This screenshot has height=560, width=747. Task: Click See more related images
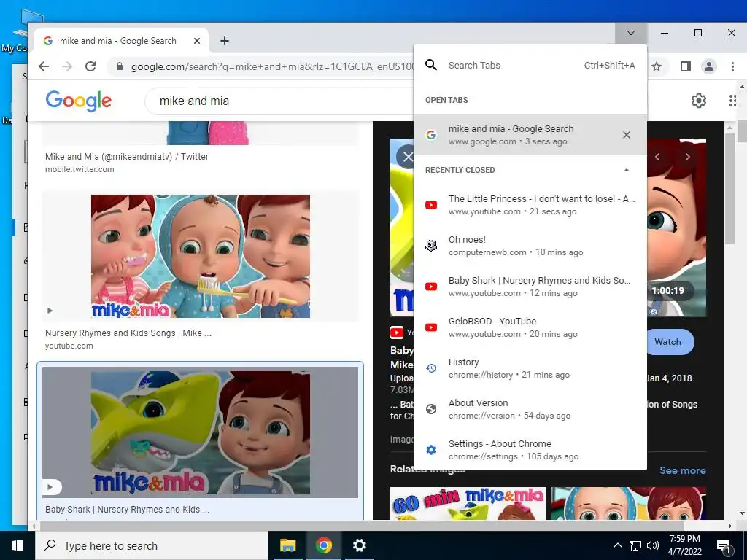pyautogui.click(x=682, y=470)
